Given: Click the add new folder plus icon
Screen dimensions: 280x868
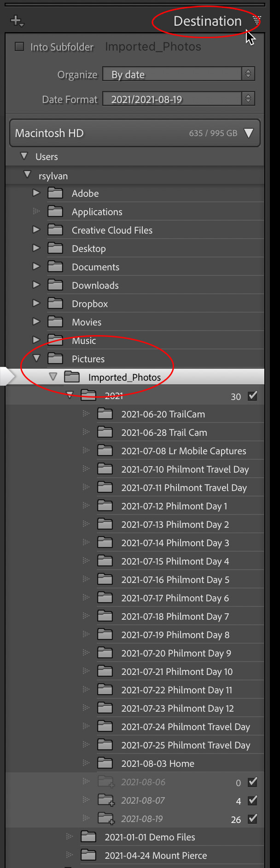Looking at the screenshot, I should click(x=15, y=20).
